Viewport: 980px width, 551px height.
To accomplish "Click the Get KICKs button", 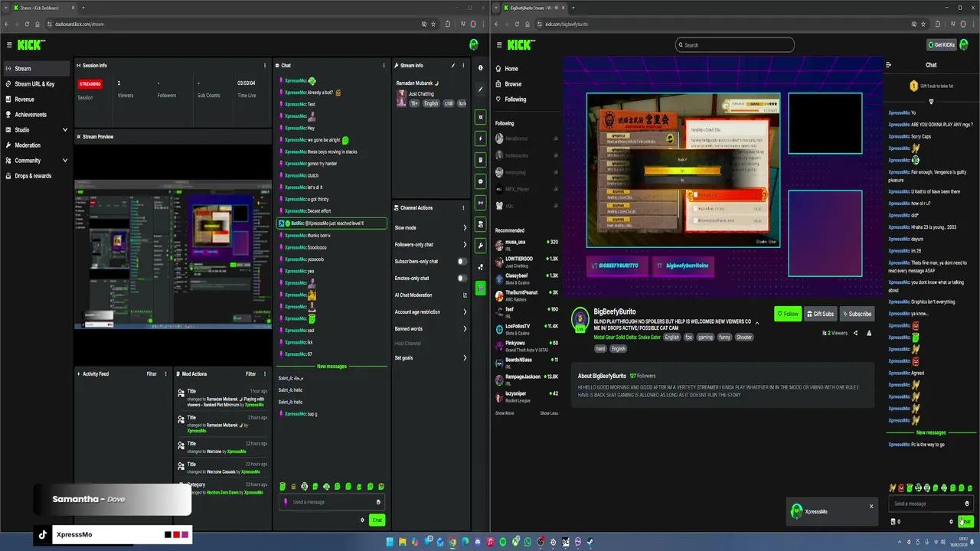I will coord(941,45).
